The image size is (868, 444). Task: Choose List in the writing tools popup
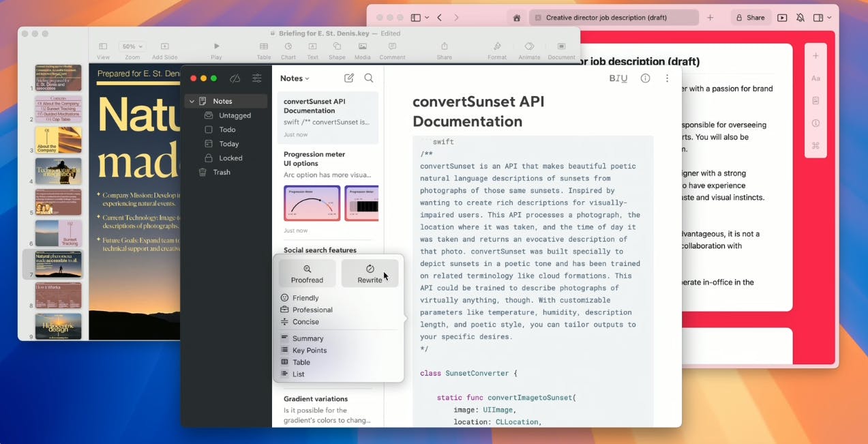point(293,374)
